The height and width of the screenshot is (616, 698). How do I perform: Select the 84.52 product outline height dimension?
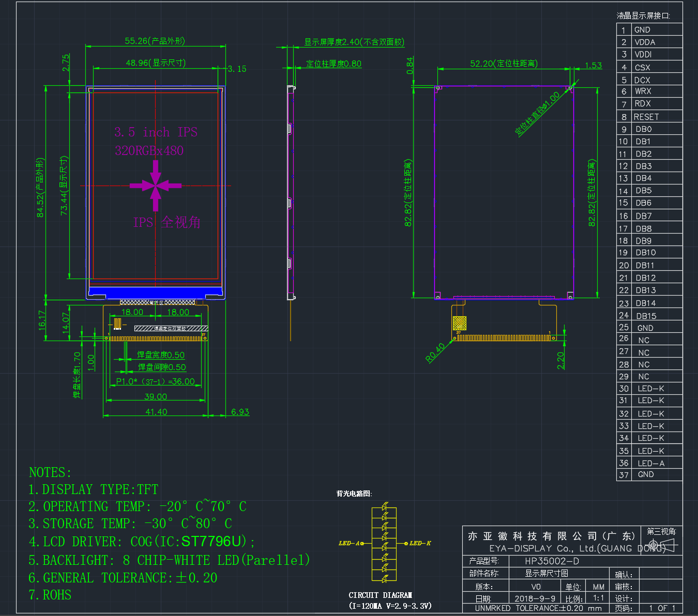[x=40, y=188]
